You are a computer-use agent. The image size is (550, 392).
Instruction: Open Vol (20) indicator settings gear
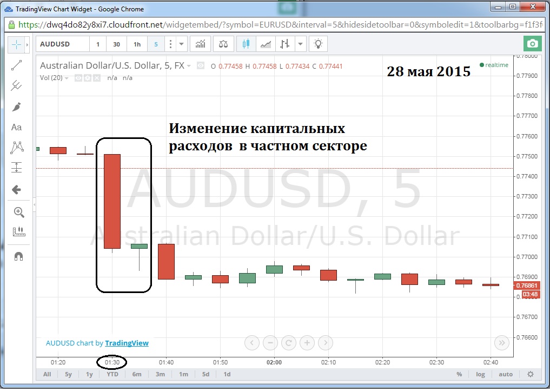click(x=88, y=78)
